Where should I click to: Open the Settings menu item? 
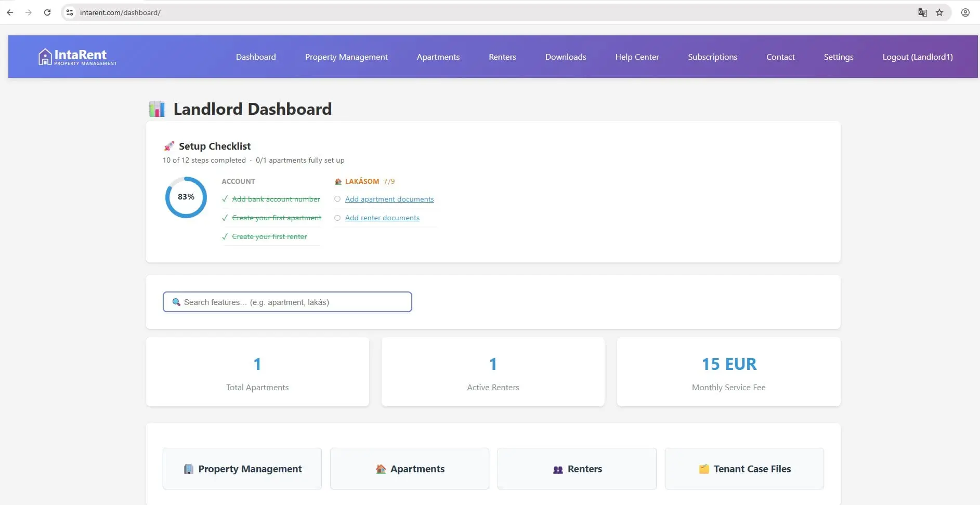click(x=839, y=57)
